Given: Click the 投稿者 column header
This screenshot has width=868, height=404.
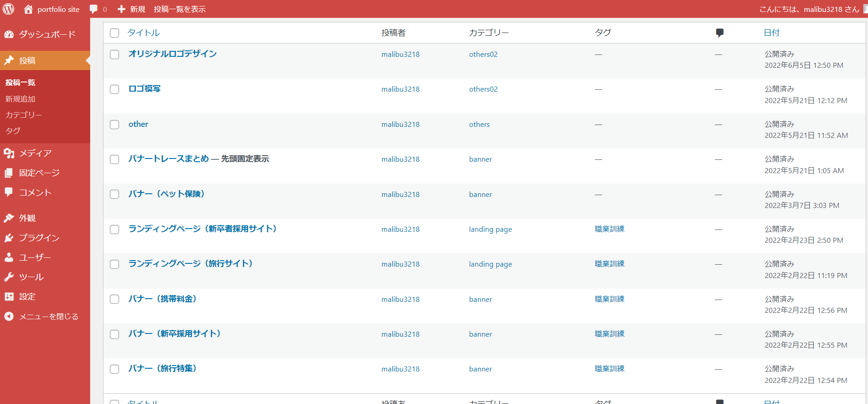Looking at the screenshot, I should pyautogui.click(x=393, y=33).
